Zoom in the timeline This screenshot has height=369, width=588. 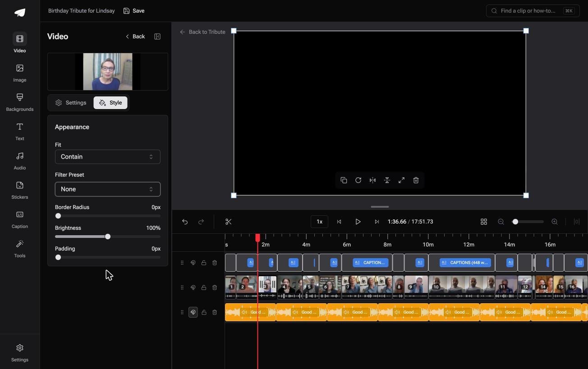click(555, 222)
